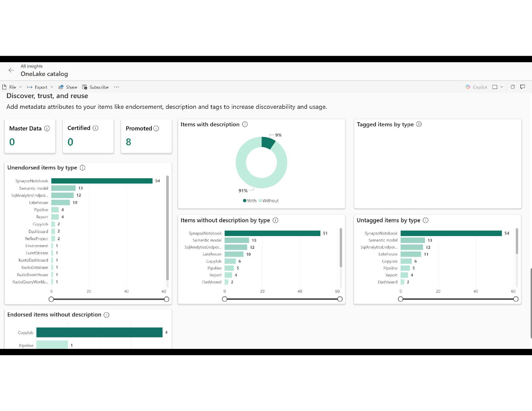Select SynapseNotebook bar in Unendorsed items chart
This screenshot has width=532, height=411.
click(102, 181)
